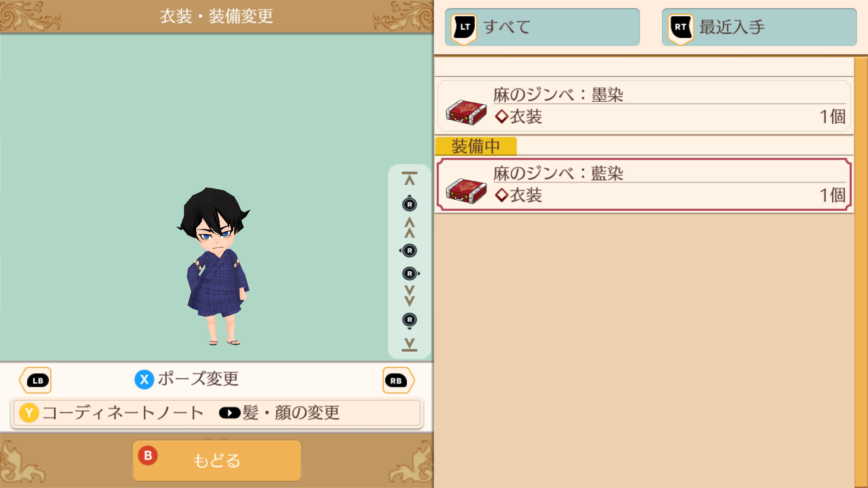Select 麻のジンベ：墨染 costume item
The width and height of the screenshot is (868, 488).
(644, 106)
